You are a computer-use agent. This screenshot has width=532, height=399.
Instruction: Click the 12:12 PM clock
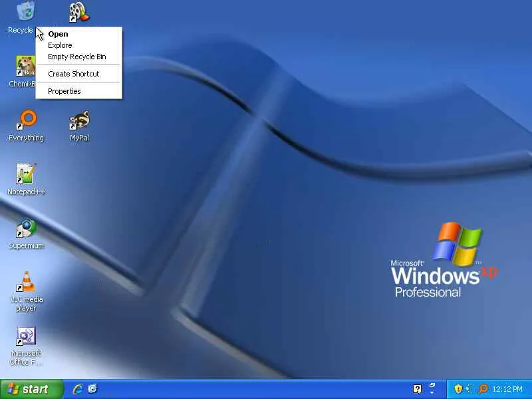point(507,389)
